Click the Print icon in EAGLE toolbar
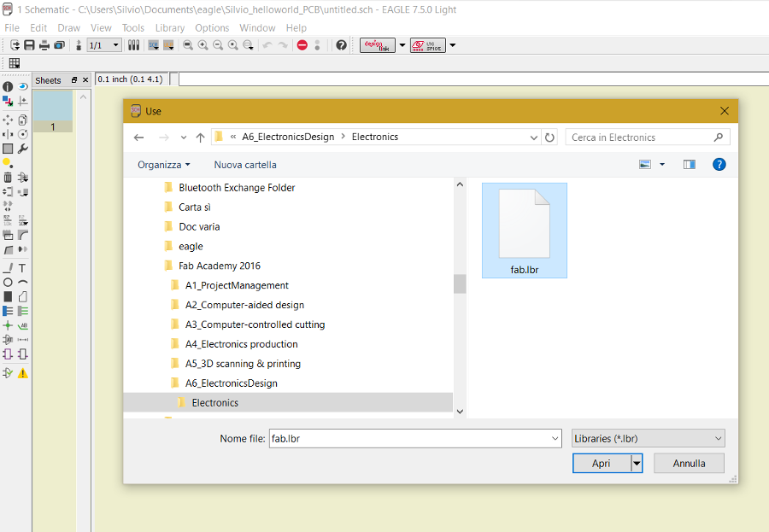This screenshot has width=769, height=532. (44, 45)
